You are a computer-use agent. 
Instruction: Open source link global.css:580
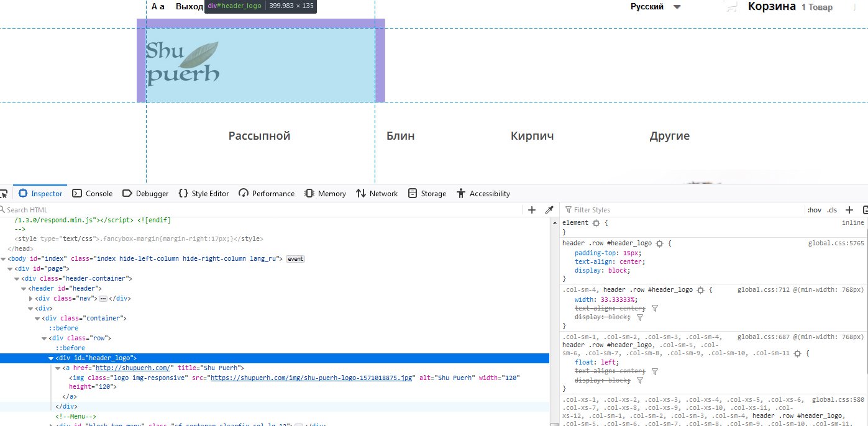[838, 400]
